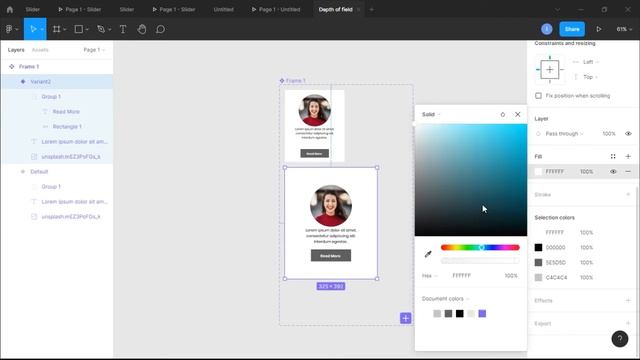Open fill style library icon
This screenshot has width=640, height=360.
click(613, 156)
